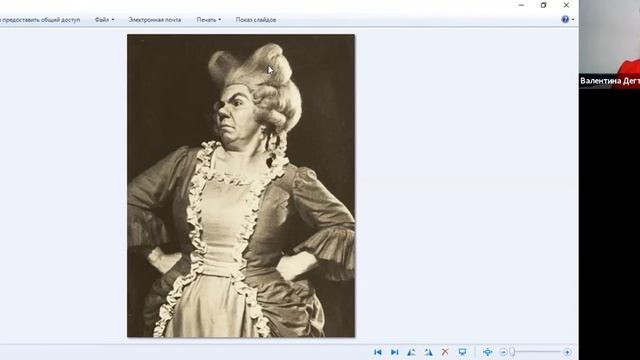
Task: Start Показ слайдов from the menu
Action: click(256, 20)
